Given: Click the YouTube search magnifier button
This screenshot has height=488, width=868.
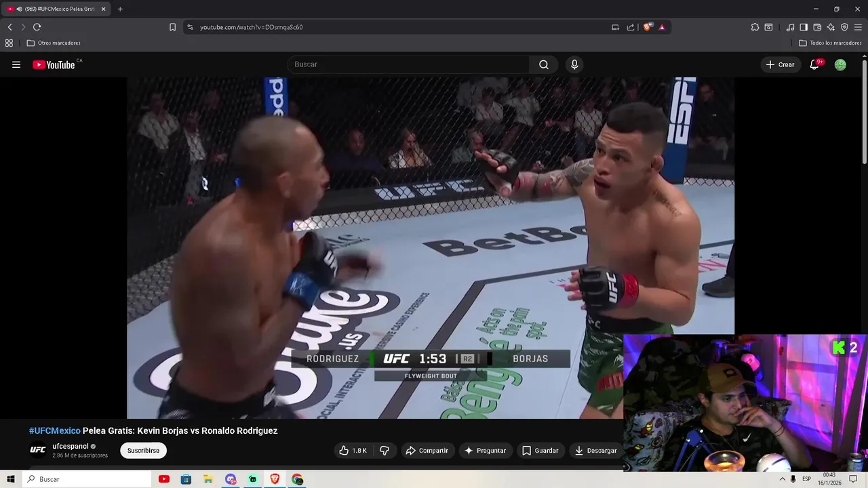Looking at the screenshot, I should [544, 64].
